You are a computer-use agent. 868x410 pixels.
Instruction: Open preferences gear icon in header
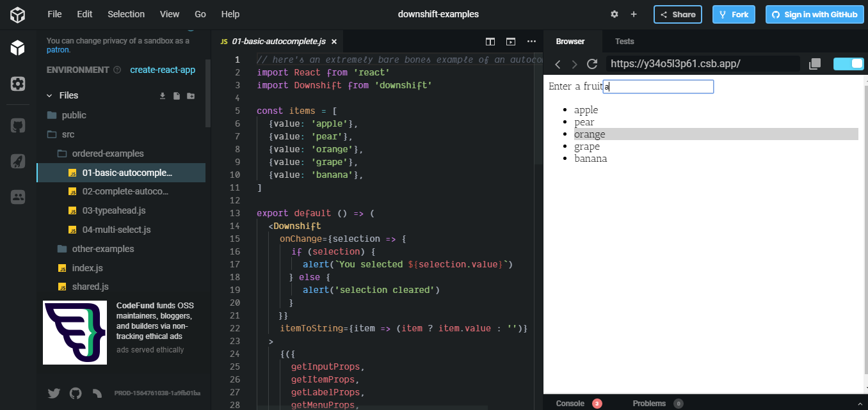[615, 14]
